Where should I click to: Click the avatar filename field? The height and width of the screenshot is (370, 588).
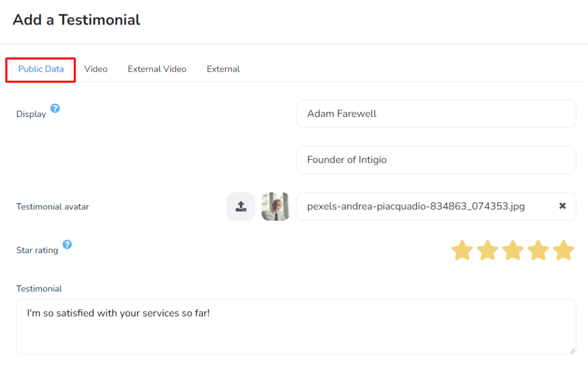pos(436,207)
